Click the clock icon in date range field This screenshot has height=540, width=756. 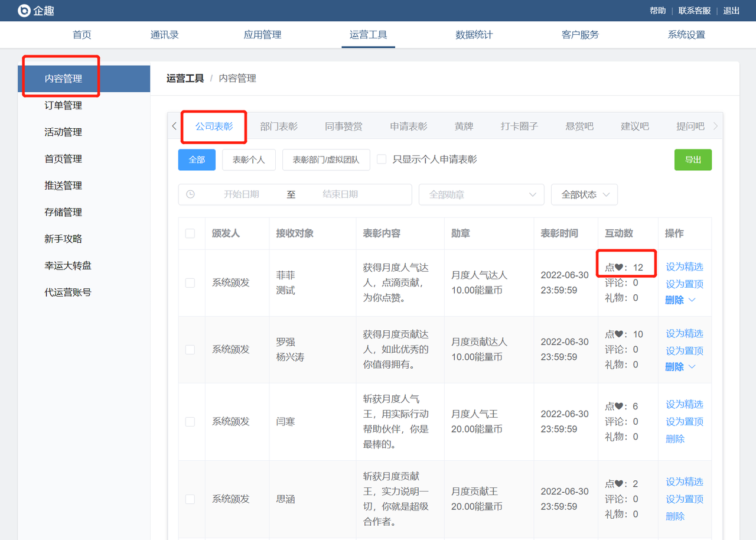[x=190, y=194]
